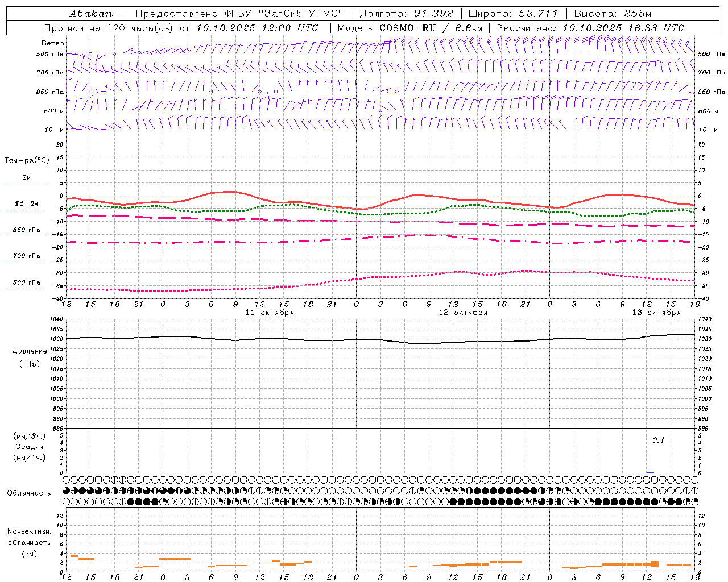728x582 pixels.
Task: Select the 13 октября date label
Action: (x=656, y=313)
